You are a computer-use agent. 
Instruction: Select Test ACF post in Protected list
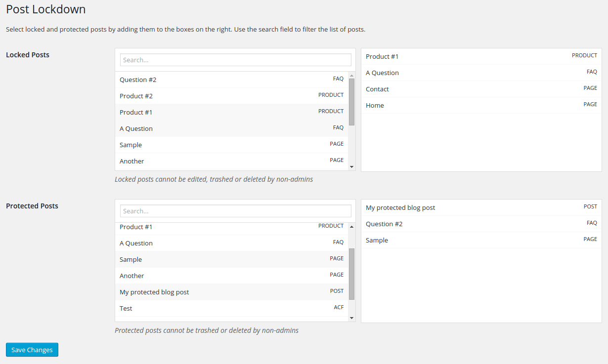click(x=232, y=308)
